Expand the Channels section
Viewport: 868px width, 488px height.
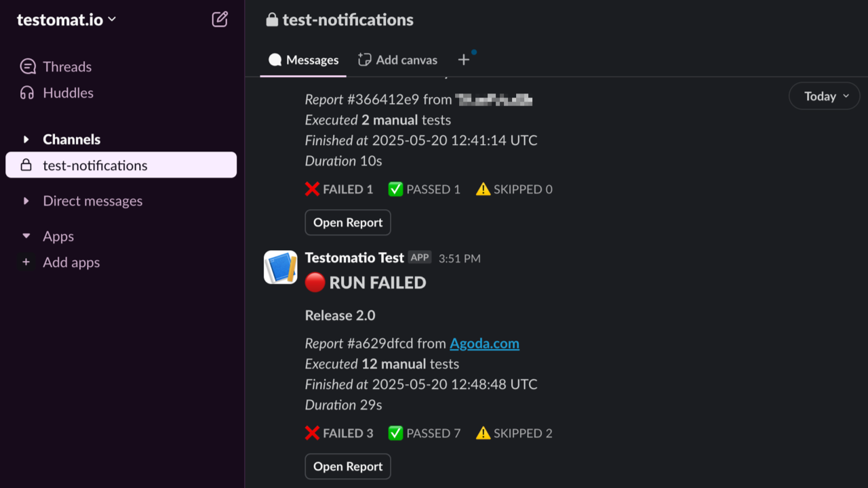pos(25,139)
